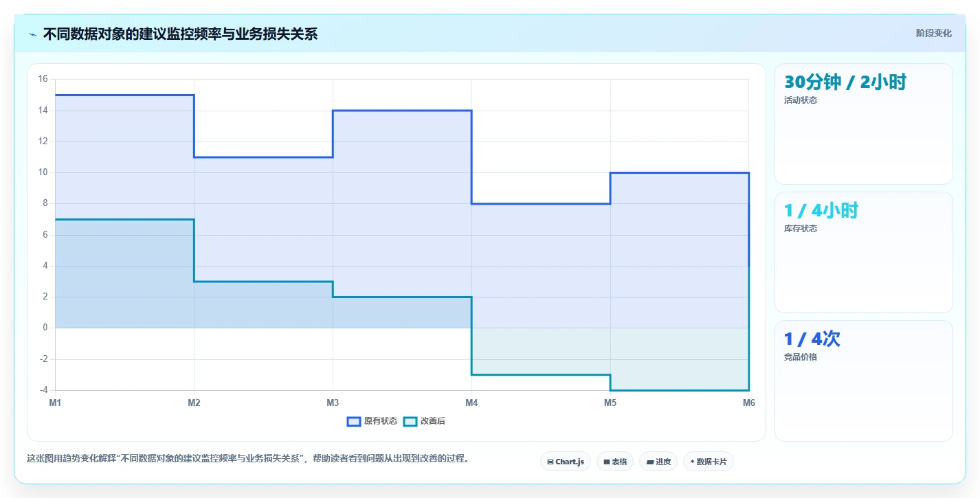
Task: Select the 表格 tag pill
Action: [x=614, y=462]
